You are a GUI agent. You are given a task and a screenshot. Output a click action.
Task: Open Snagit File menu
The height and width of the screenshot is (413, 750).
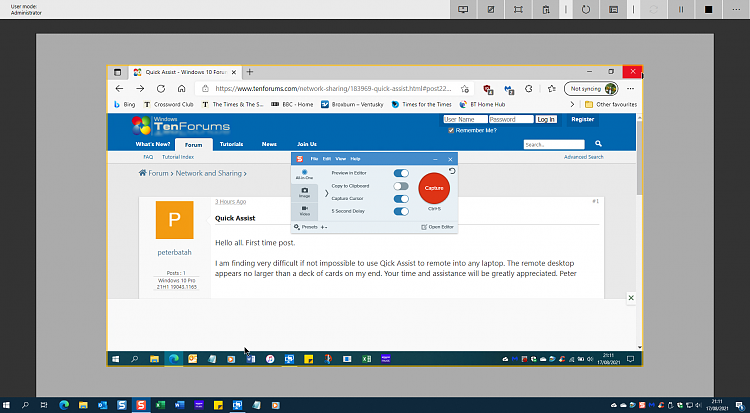click(314, 159)
